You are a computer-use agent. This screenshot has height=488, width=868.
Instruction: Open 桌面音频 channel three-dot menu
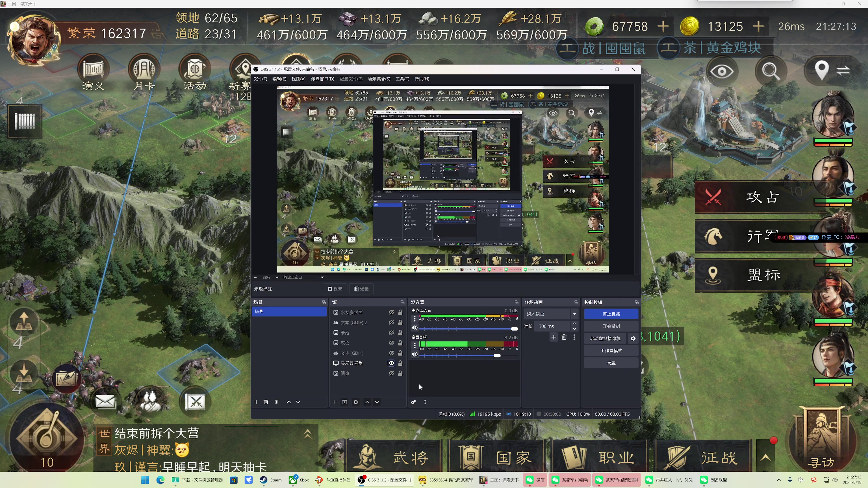tap(415, 345)
